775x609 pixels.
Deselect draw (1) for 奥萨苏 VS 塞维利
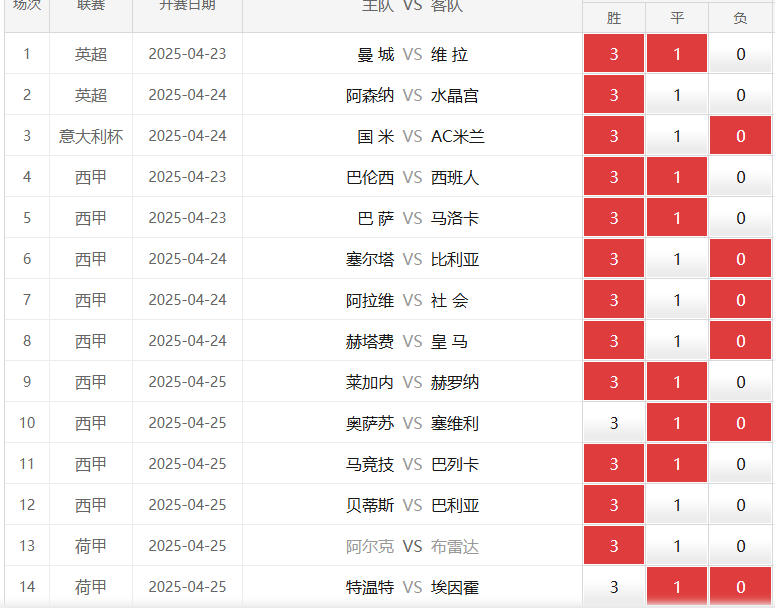(x=677, y=423)
